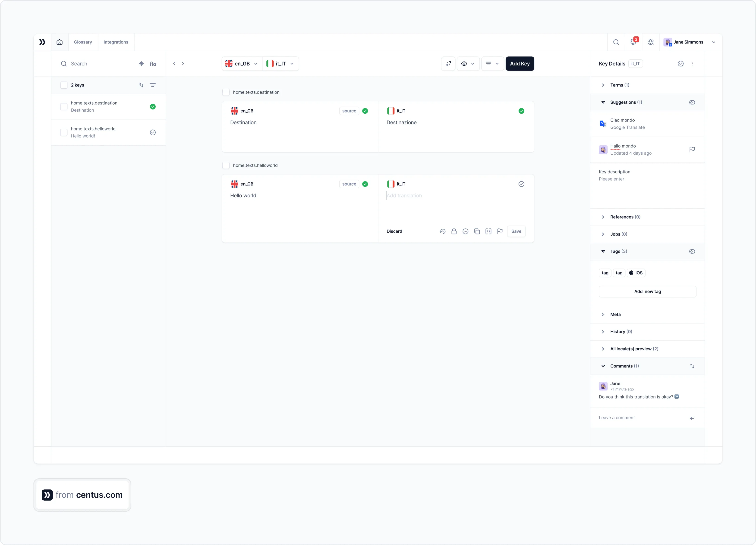Expand the References section

[x=603, y=217]
